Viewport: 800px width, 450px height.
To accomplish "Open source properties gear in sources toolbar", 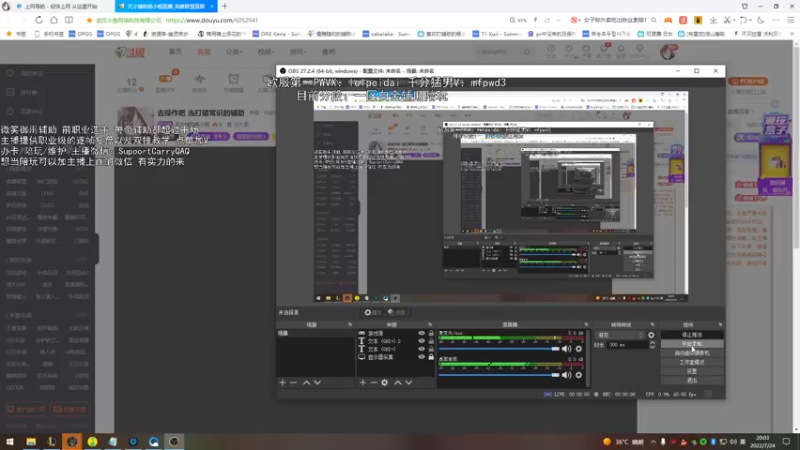I will 385,382.
